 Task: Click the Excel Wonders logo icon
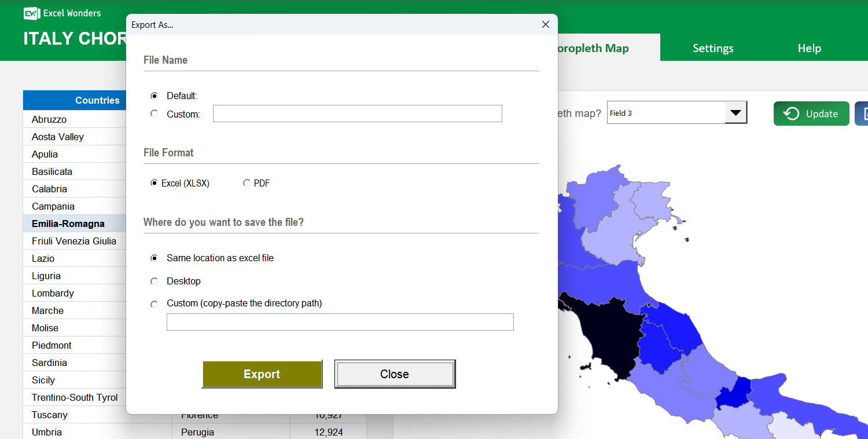(x=32, y=13)
